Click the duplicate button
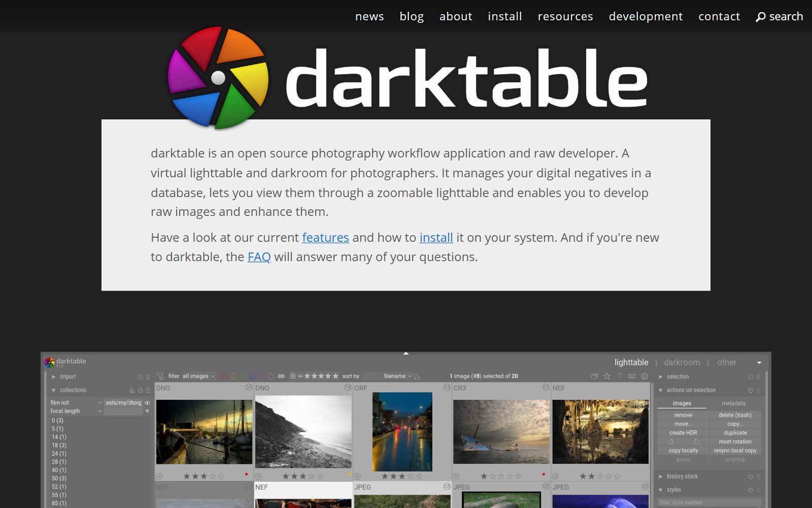Viewport: 812px width, 508px height. [735, 433]
